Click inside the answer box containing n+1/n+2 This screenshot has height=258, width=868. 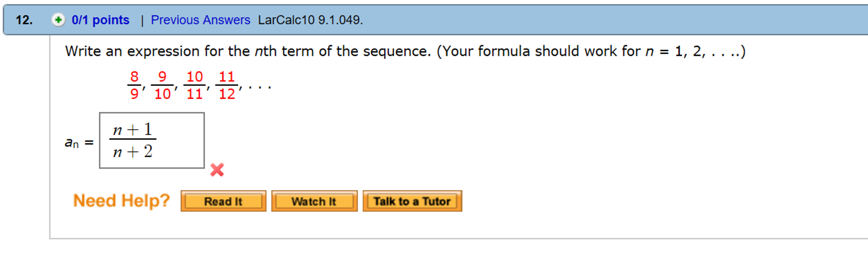tap(151, 141)
